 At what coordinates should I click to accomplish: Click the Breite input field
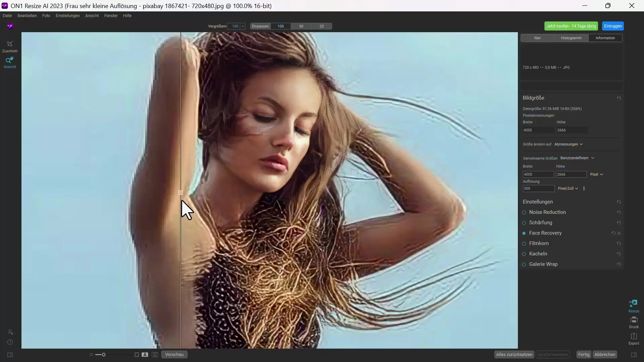point(539,174)
